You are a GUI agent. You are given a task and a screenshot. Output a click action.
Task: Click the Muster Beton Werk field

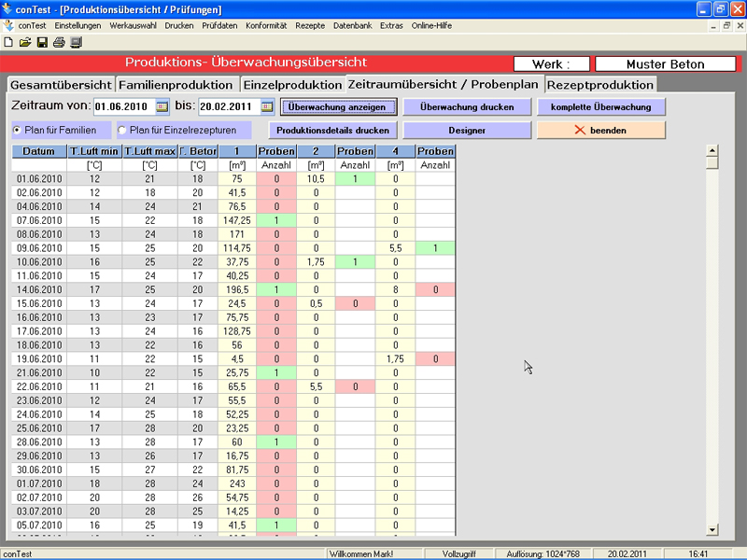pyautogui.click(x=665, y=63)
